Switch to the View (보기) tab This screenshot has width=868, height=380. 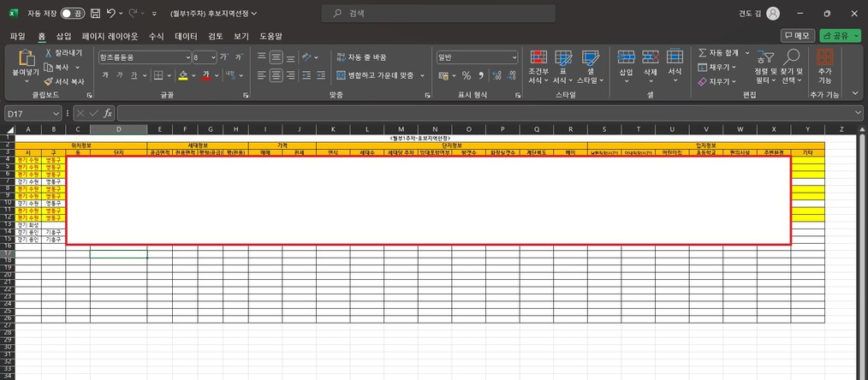[241, 37]
